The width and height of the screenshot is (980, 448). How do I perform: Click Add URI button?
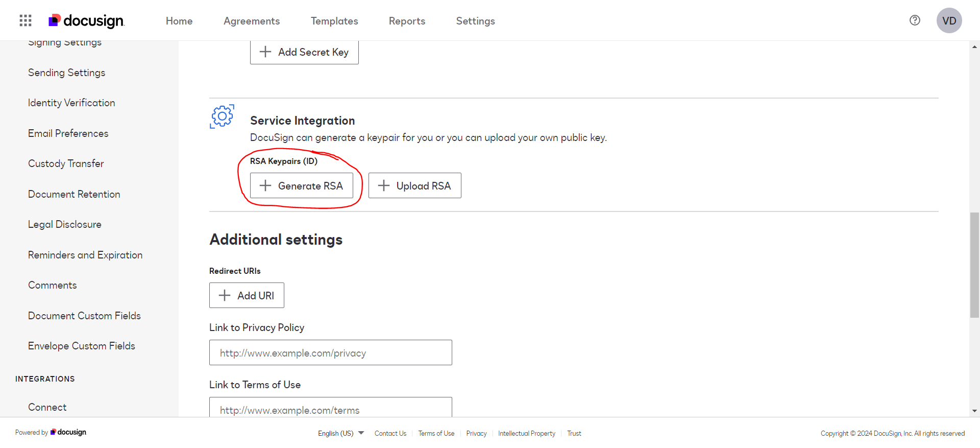tap(247, 295)
